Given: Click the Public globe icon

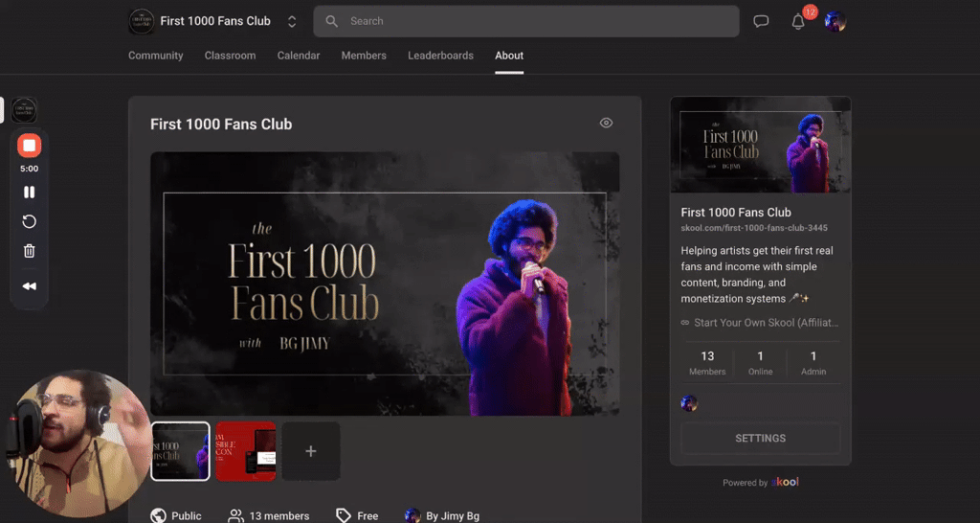Looking at the screenshot, I should coord(158,515).
